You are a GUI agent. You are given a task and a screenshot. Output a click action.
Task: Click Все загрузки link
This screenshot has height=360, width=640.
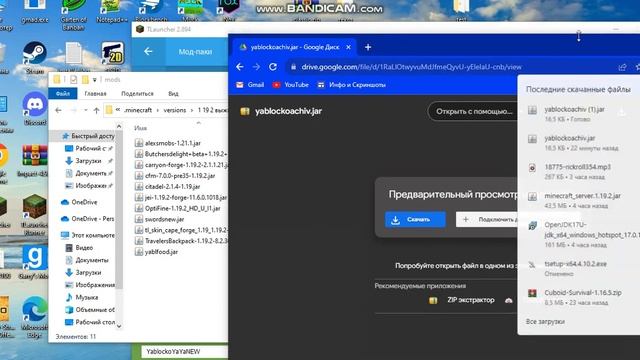pos(545,322)
